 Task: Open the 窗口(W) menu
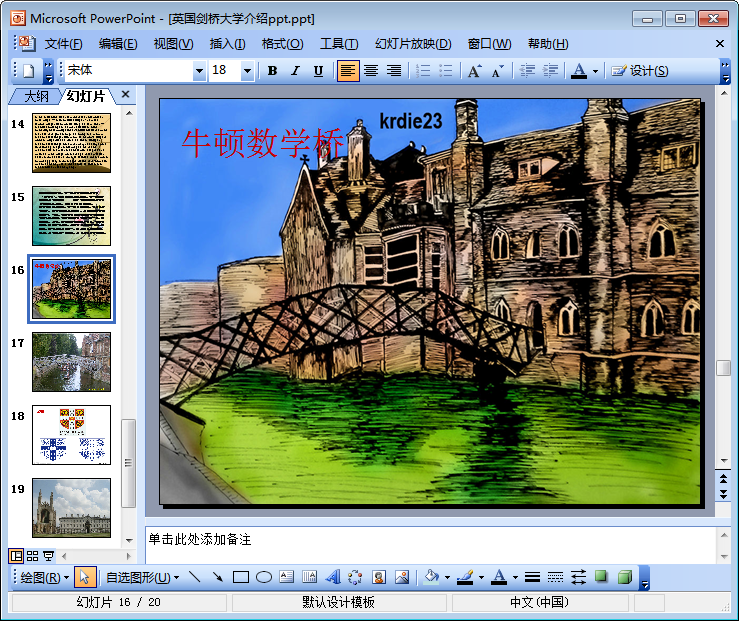[489, 44]
